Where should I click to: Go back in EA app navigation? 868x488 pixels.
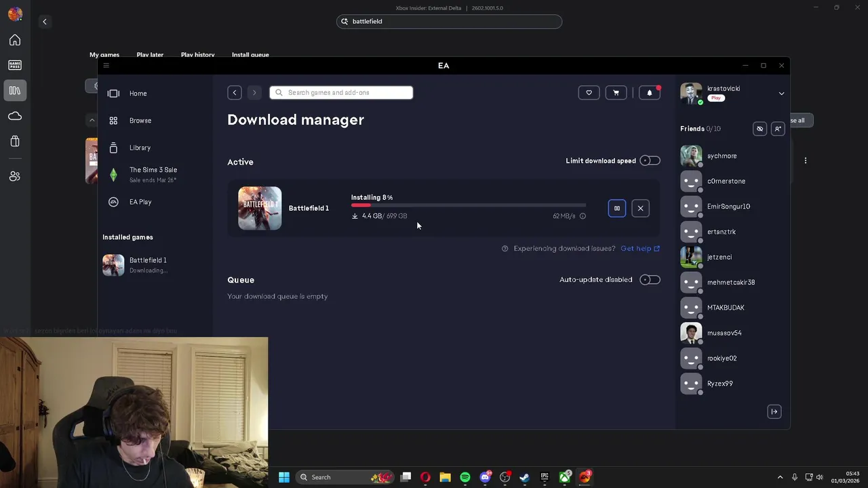pos(235,93)
